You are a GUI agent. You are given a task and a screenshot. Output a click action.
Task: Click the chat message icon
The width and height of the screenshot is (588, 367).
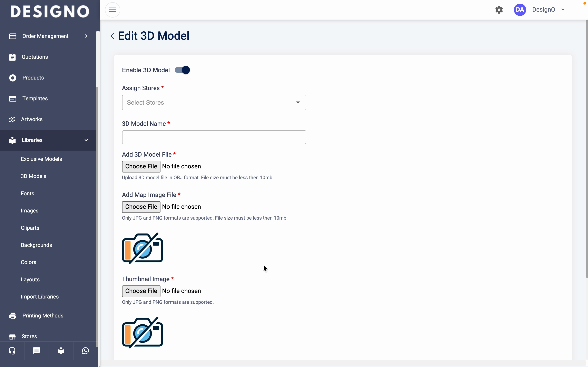coord(37,351)
